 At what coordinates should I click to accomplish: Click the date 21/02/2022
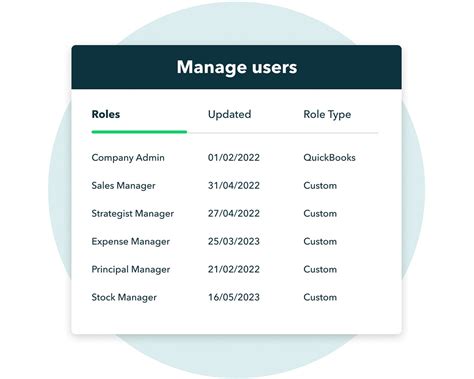234,269
